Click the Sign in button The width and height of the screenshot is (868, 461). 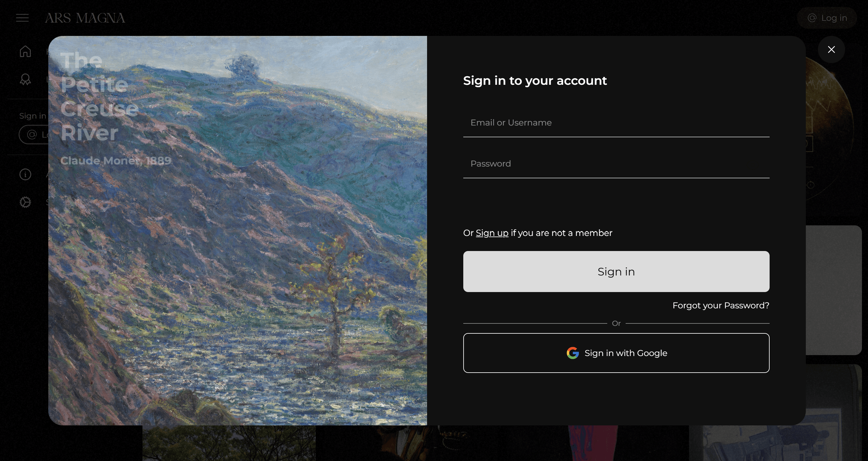pos(616,272)
